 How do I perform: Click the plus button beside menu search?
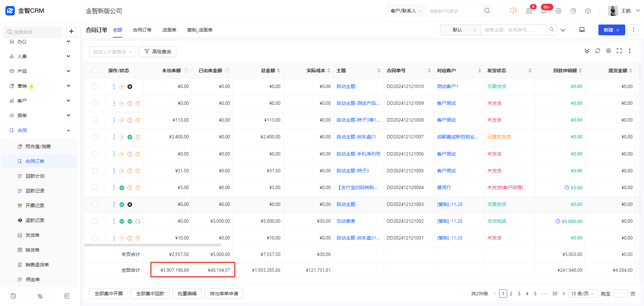click(x=71, y=32)
